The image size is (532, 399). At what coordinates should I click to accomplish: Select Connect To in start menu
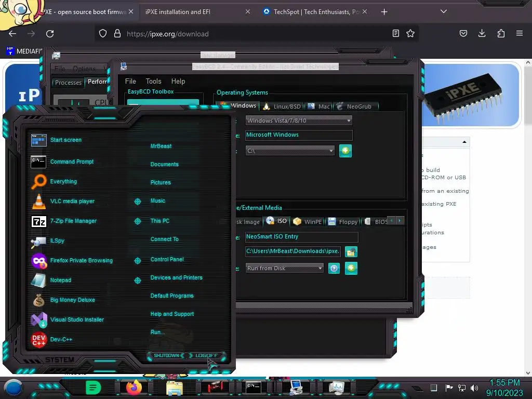coord(164,239)
